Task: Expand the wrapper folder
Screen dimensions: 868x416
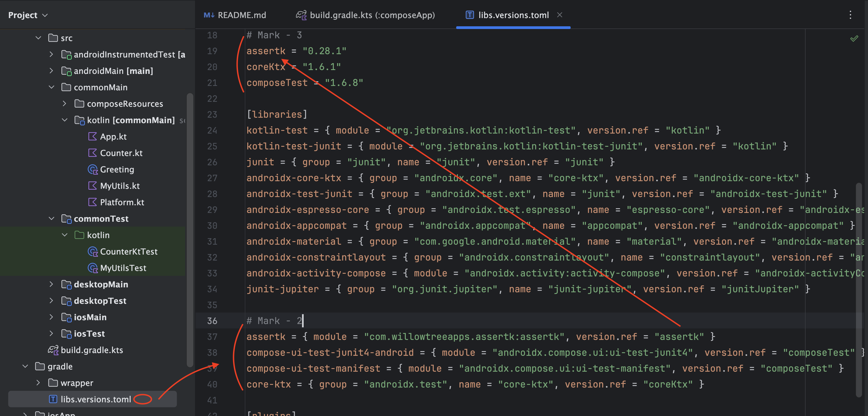Action: pyautogui.click(x=38, y=383)
